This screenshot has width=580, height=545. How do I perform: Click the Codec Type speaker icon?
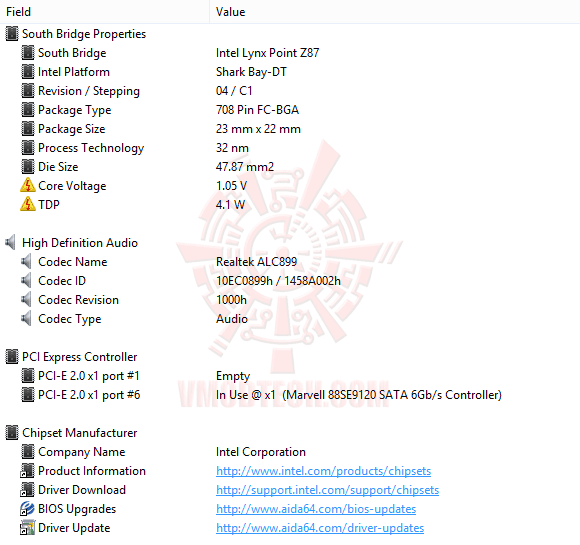[x=26, y=319]
